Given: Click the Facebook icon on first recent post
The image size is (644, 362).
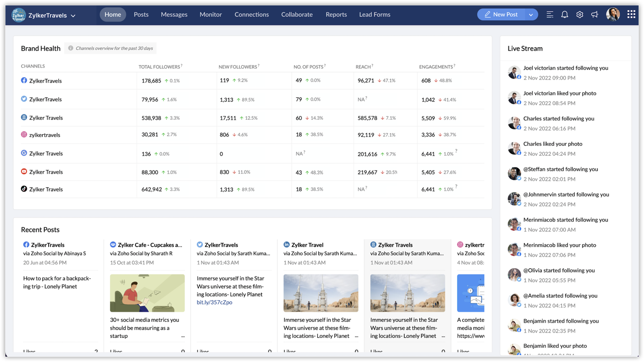Looking at the screenshot, I should 26,245.
